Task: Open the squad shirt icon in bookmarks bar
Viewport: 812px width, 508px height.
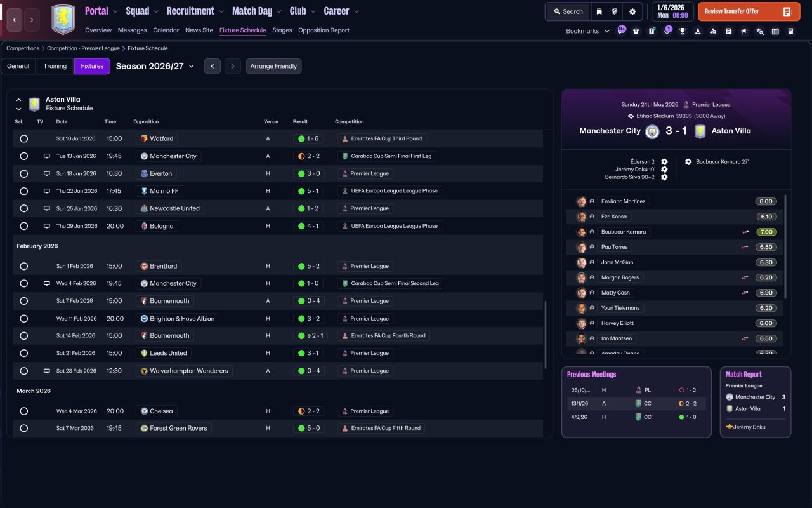Action: 636,31
